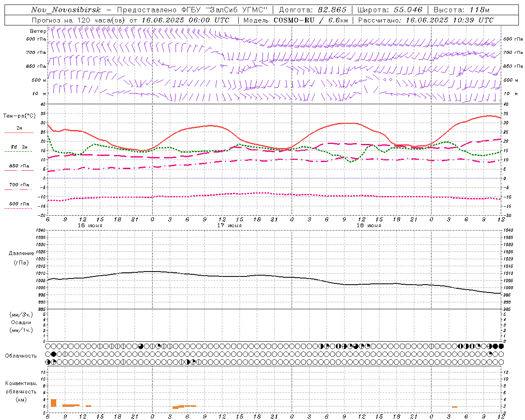This screenshot has height=420, width=525.
Task: Click the 'Td 2м' legend label
Action: coord(19,147)
